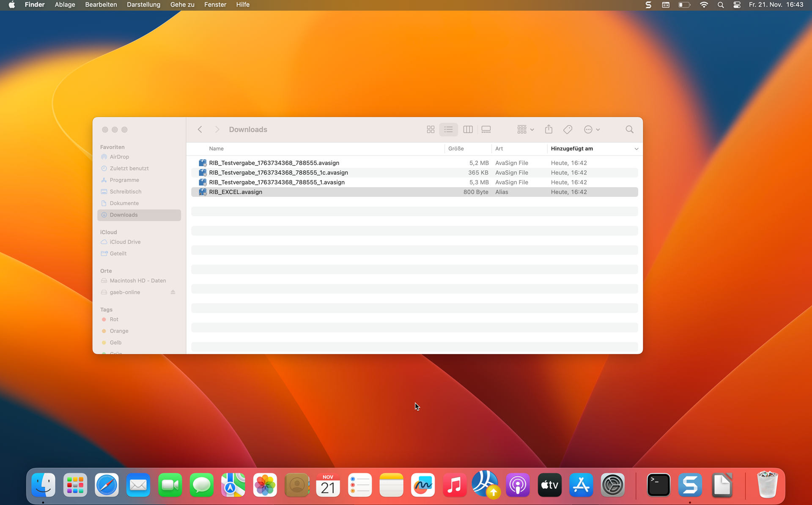Open System Settings from the Dock
Viewport: 812px width, 505px height.
coord(613,485)
